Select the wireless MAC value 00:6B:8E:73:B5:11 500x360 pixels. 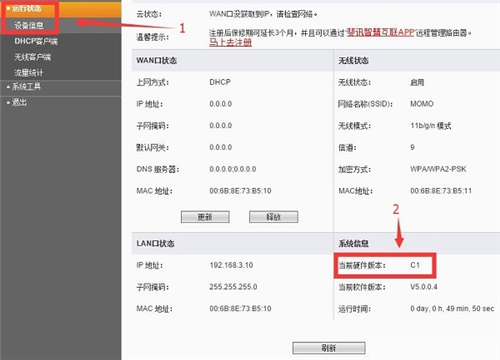pyautogui.click(x=441, y=191)
